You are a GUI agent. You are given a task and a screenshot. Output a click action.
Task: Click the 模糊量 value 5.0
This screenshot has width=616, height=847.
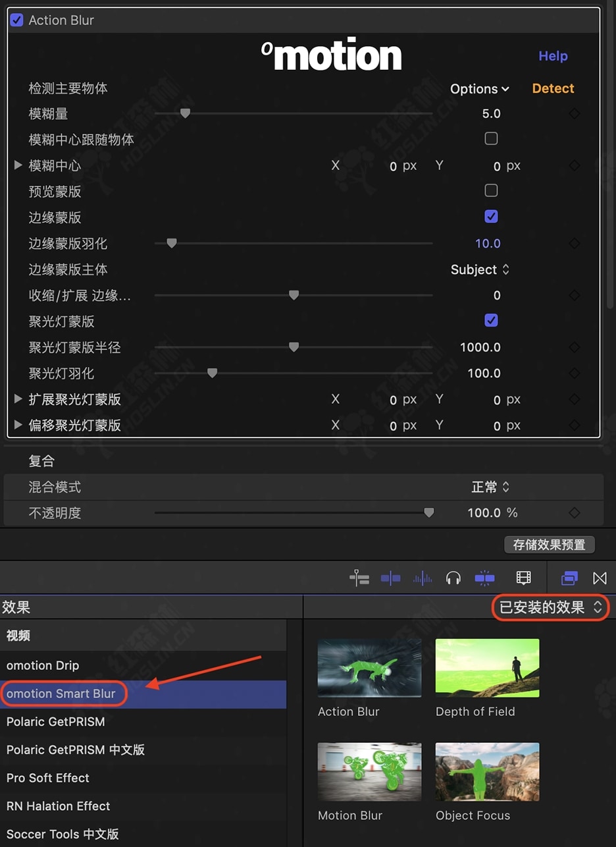point(491,114)
